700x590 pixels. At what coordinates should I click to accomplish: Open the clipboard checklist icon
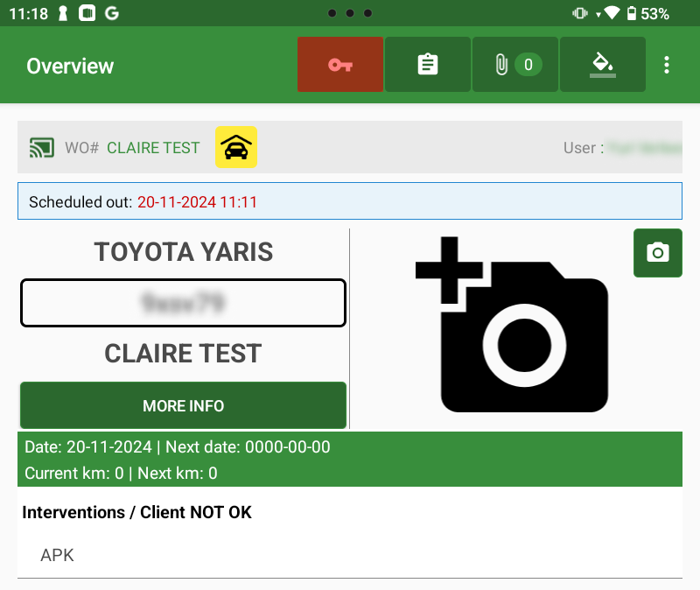coord(428,65)
